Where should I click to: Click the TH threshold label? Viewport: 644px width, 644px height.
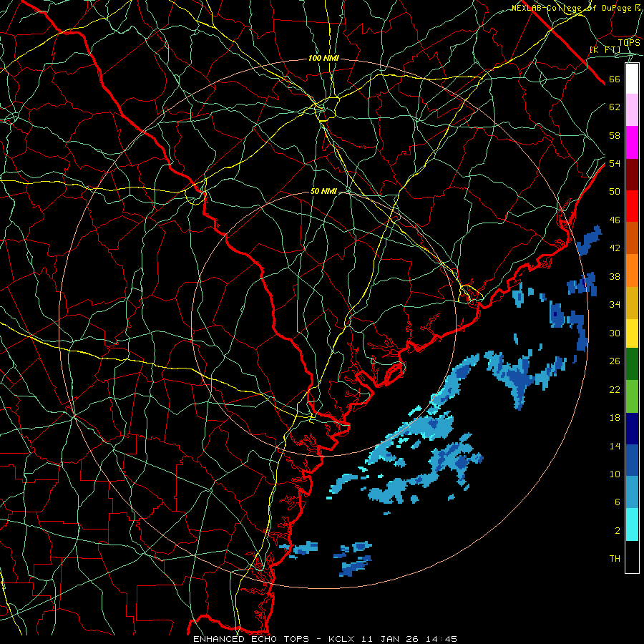coord(615,559)
